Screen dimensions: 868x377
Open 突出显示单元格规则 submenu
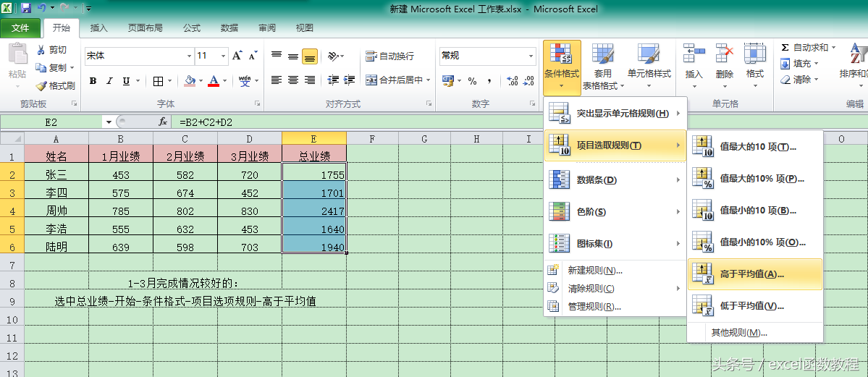615,114
